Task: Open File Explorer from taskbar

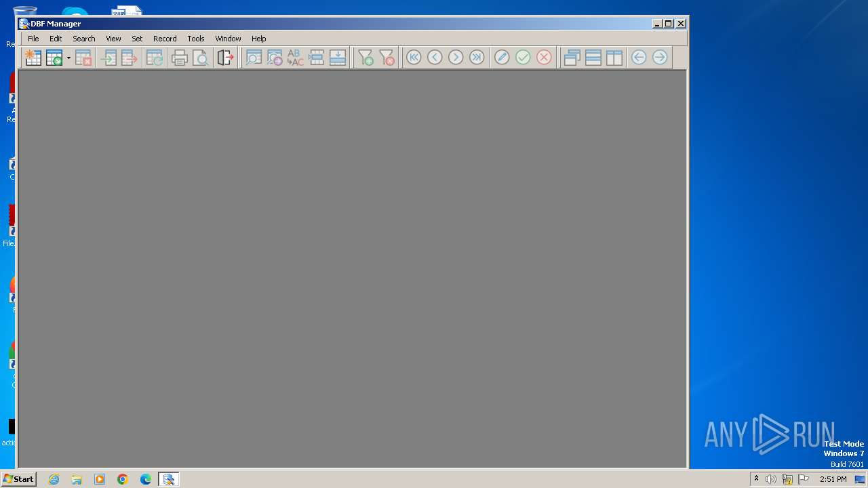Action: 77,479
